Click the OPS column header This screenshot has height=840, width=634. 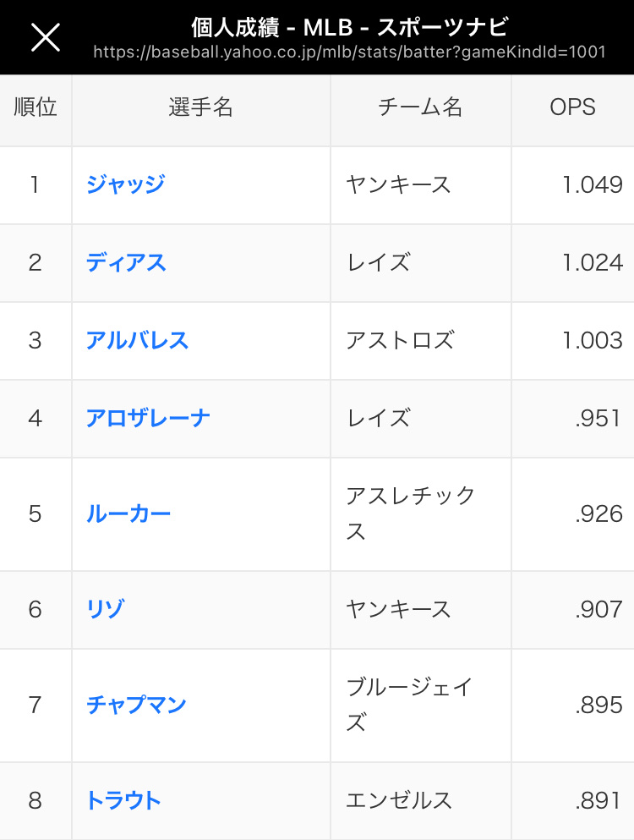point(572,110)
